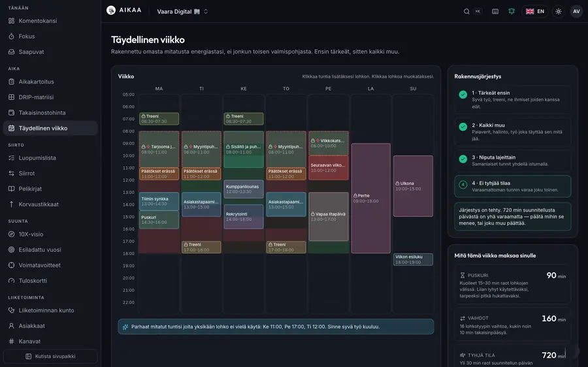Click the Esiladattu vuosi target icon

[x=11, y=249]
